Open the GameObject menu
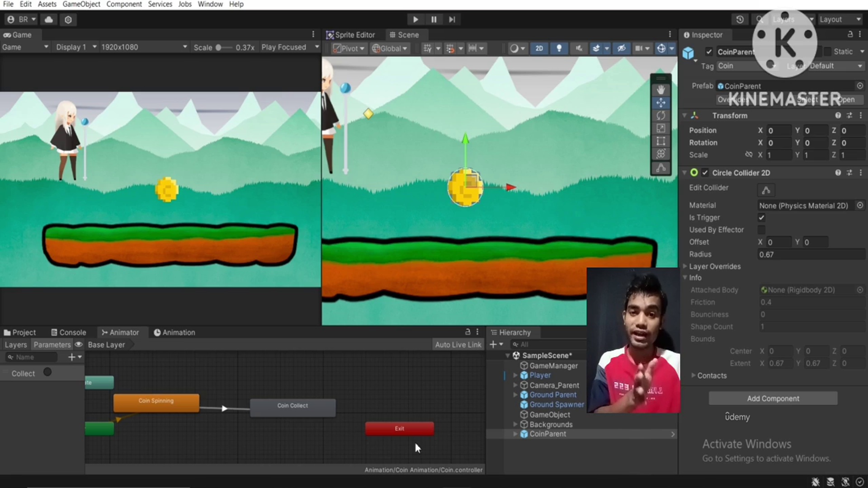The height and width of the screenshot is (488, 868). coord(81,4)
